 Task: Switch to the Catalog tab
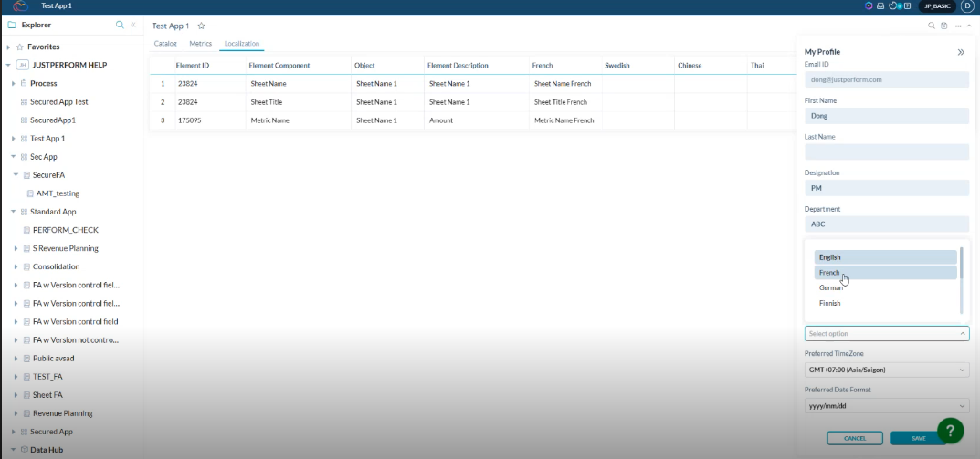coord(165,43)
